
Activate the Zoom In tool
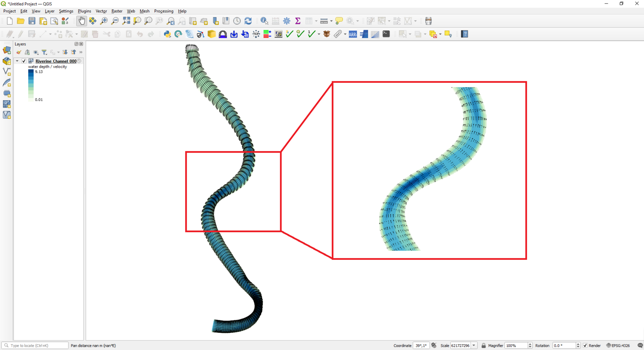pos(104,21)
